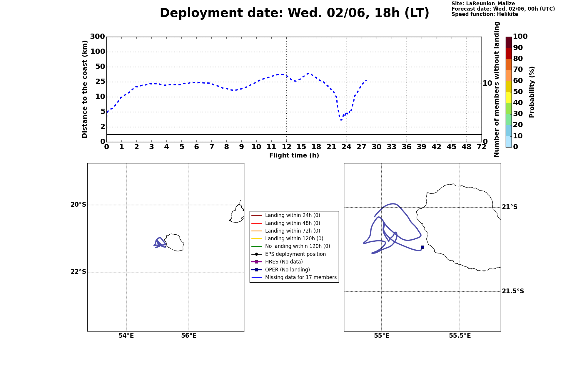Viewport: 588px width, 368px height.
Task: Click the black EPS deployment diamond marker in legend
Action: point(256,254)
